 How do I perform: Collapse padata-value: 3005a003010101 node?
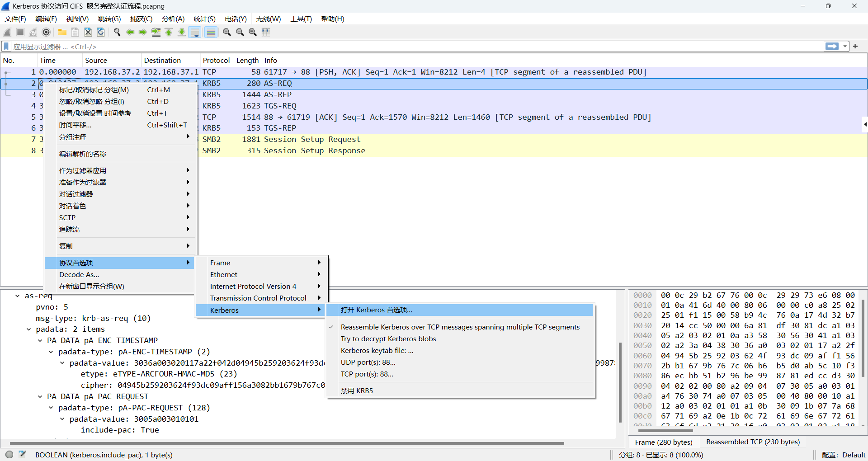tap(62, 419)
